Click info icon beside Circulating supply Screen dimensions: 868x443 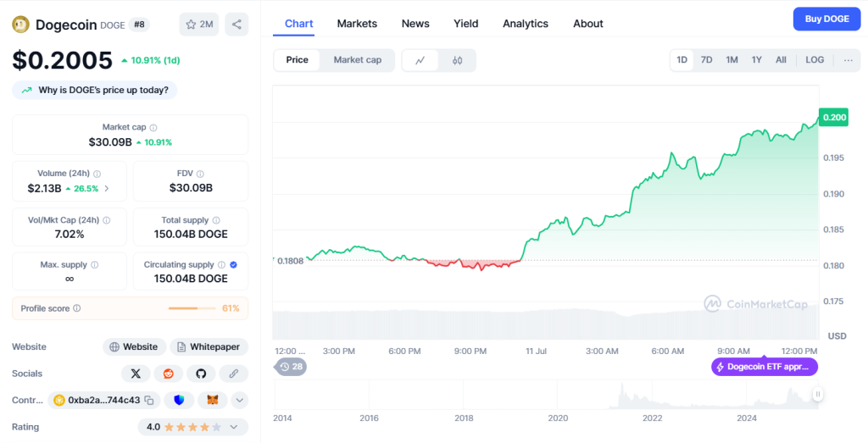(221, 265)
